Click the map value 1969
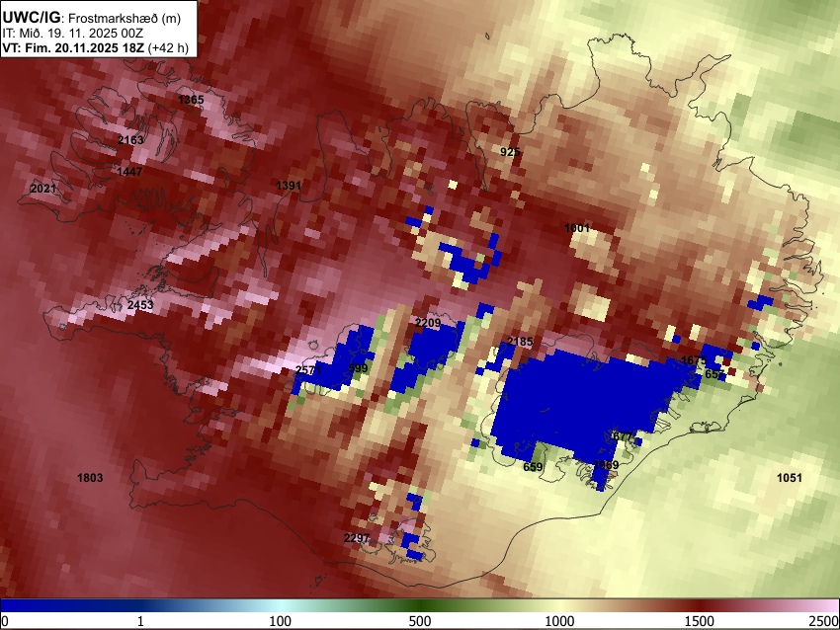The height and width of the screenshot is (630, 840). [x=606, y=465]
